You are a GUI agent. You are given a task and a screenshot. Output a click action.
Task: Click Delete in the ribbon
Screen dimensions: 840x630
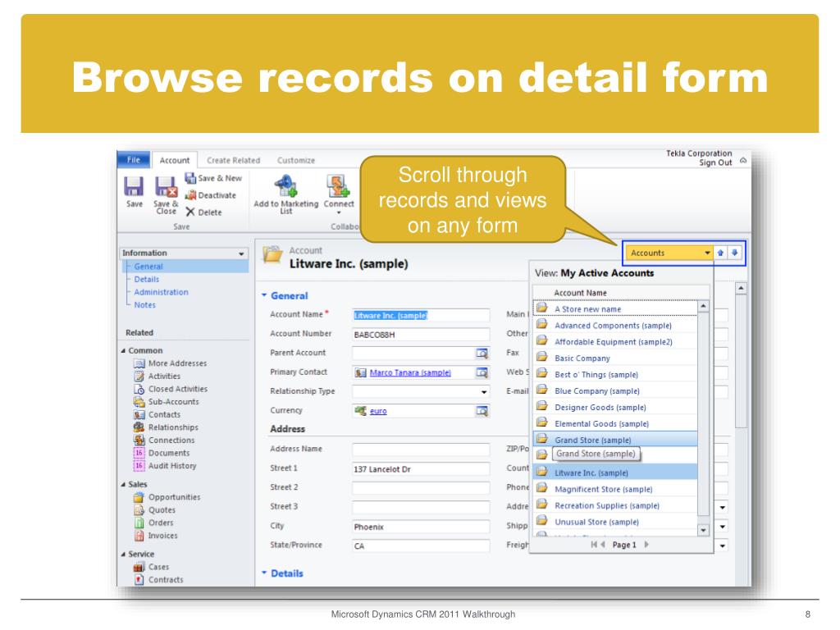coord(203,212)
